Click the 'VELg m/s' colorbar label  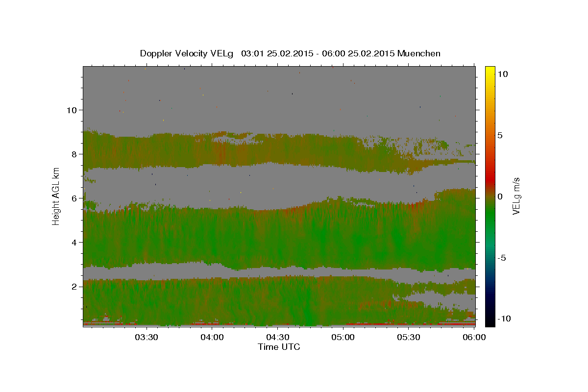516,197
